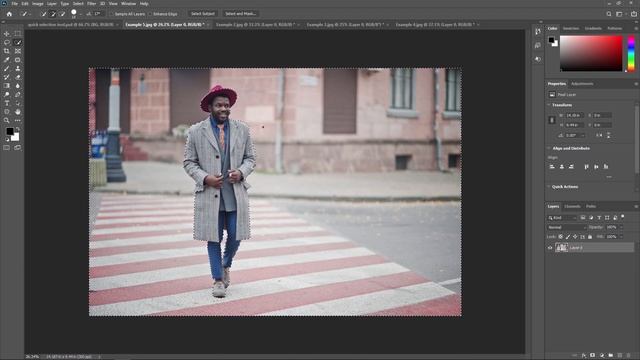The width and height of the screenshot is (640, 360).
Task: Open the Select menu
Action: coord(78,4)
